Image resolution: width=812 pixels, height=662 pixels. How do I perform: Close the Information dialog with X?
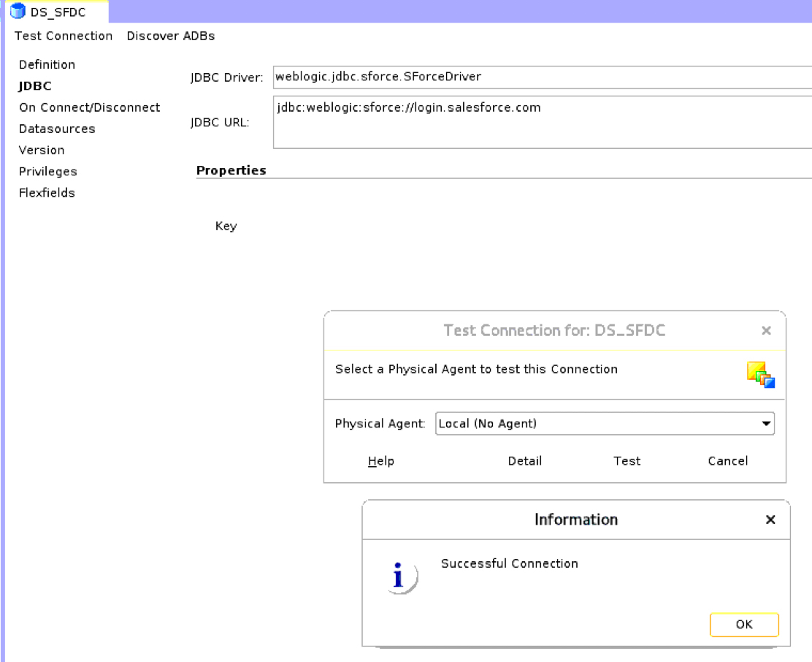pos(770,520)
